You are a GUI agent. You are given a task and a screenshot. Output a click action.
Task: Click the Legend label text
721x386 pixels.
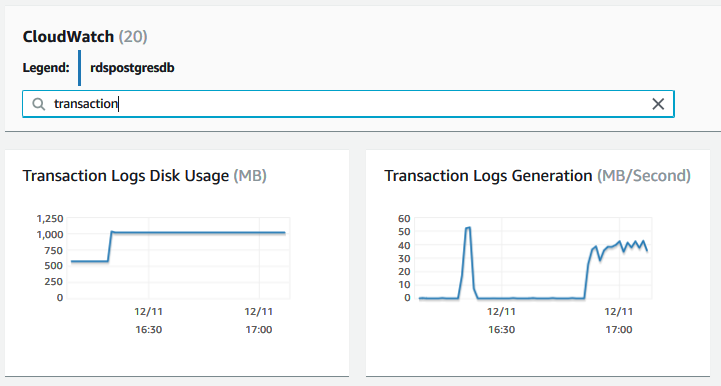[x=46, y=68]
